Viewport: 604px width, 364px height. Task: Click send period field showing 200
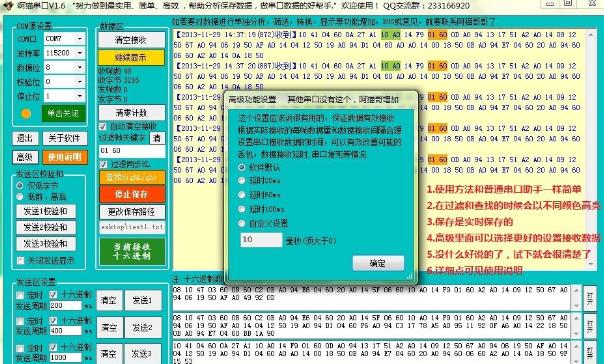tap(65, 306)
